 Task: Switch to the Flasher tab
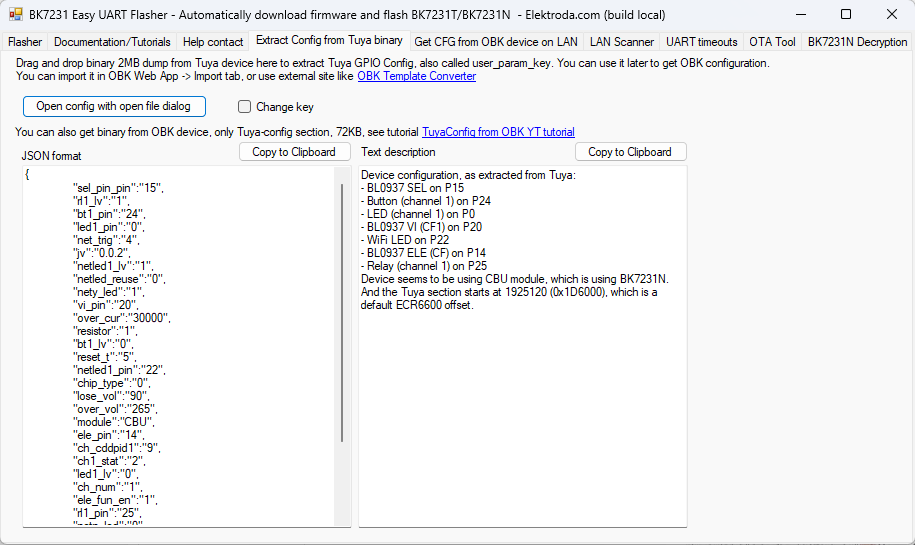(25, 42)
